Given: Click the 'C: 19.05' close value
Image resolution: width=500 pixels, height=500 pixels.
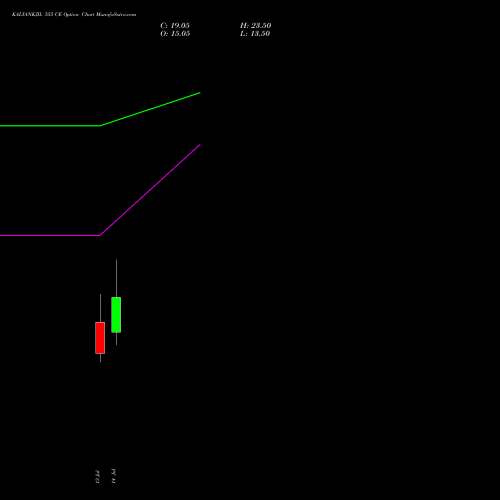Looking at the screenshot, I should pos(175,26).
